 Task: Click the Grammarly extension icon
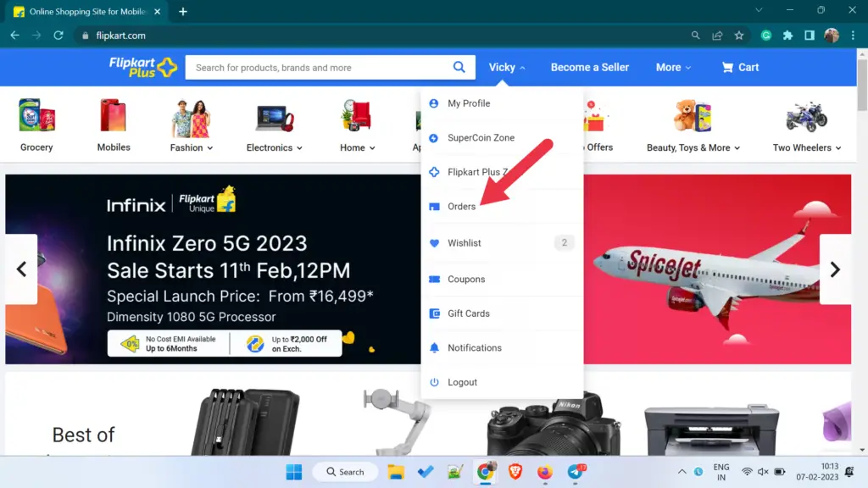[766, 36]
